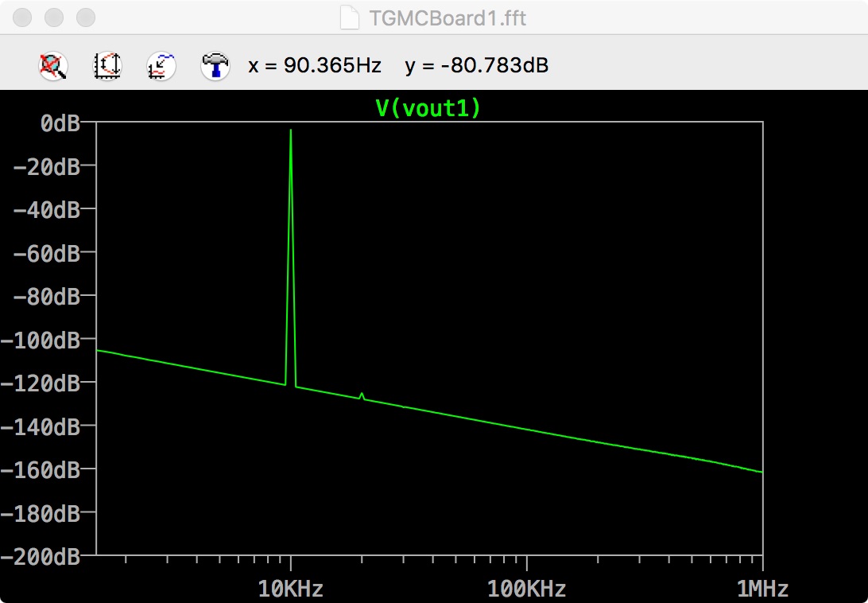Click the minimize window button
Viewport: 868px width, 603px height.
point(54,18)
